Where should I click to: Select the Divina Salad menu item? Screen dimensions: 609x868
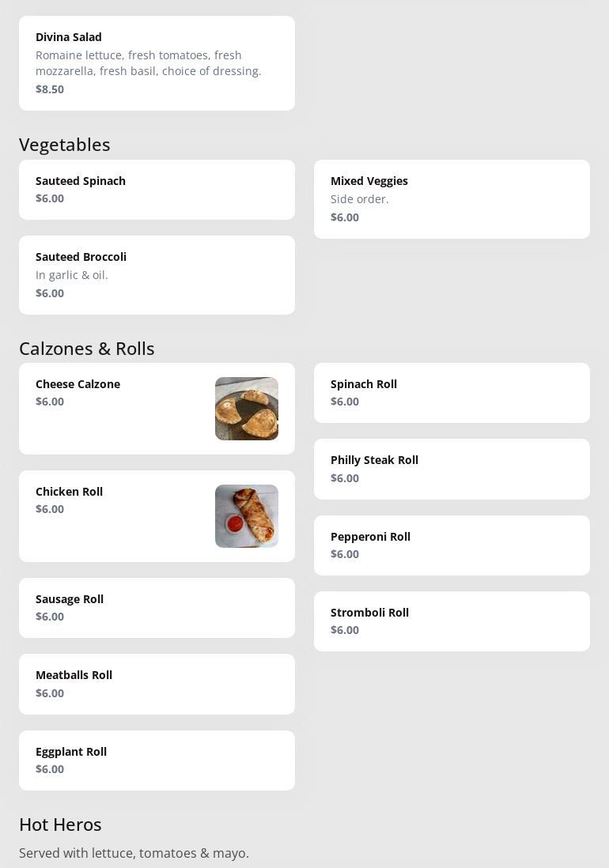pos(157,63)
